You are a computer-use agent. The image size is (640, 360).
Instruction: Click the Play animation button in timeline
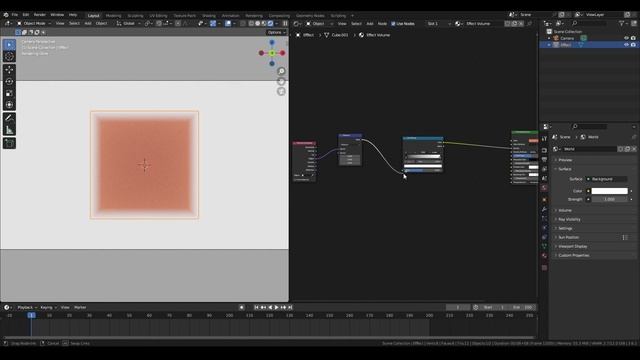tap(276, 307)
